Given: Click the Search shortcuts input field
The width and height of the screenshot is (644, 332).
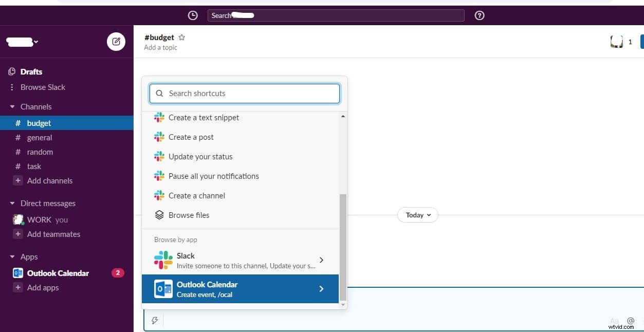Looking at the screenshot, I should click(244, 93).
